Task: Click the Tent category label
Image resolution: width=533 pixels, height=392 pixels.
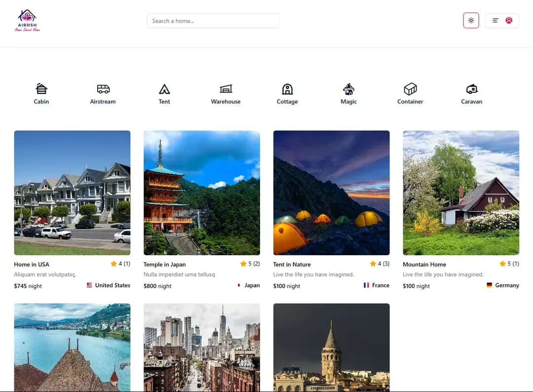Action: pyautogui.click(x=164, y=102)
